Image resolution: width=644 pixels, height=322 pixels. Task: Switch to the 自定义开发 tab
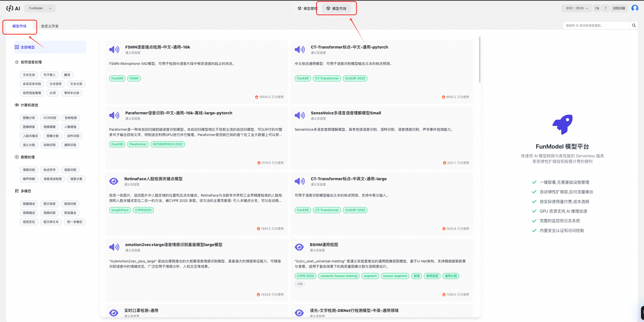pos(50,26)
